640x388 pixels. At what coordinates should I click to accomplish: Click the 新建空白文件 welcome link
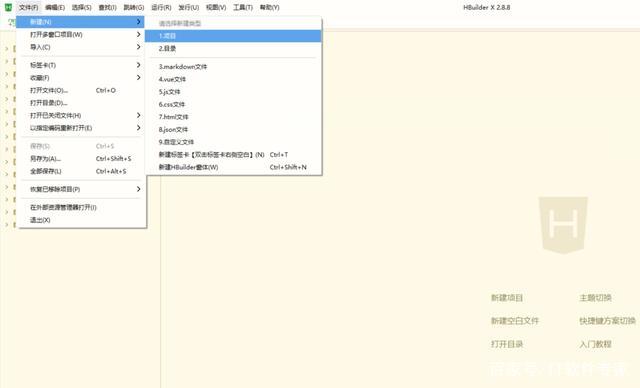click(515, 321)
